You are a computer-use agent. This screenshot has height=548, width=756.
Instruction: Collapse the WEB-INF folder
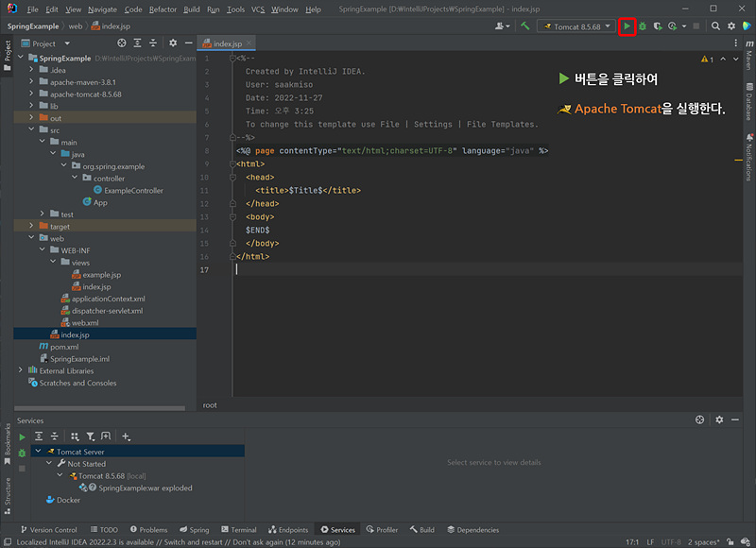[x=42, y=249]
